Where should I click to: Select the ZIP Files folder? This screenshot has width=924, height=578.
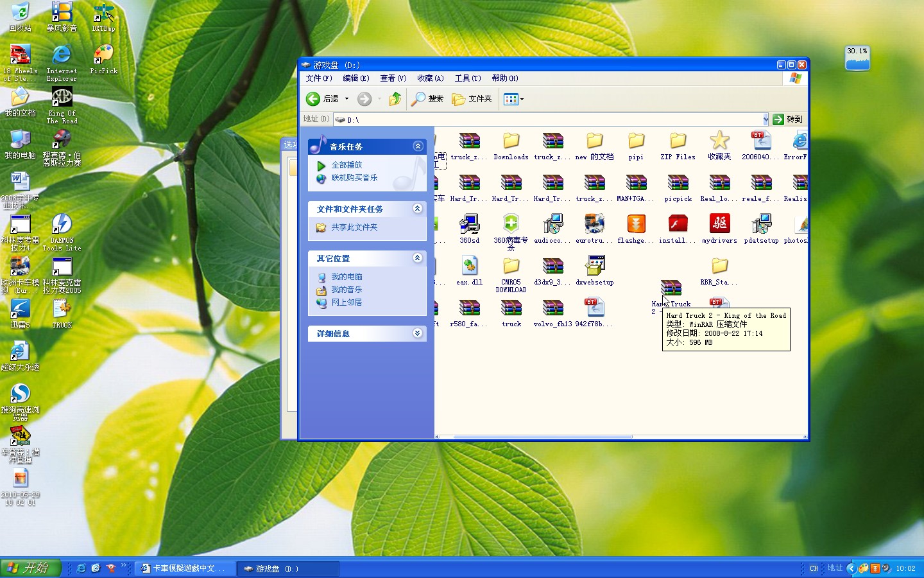678,141
